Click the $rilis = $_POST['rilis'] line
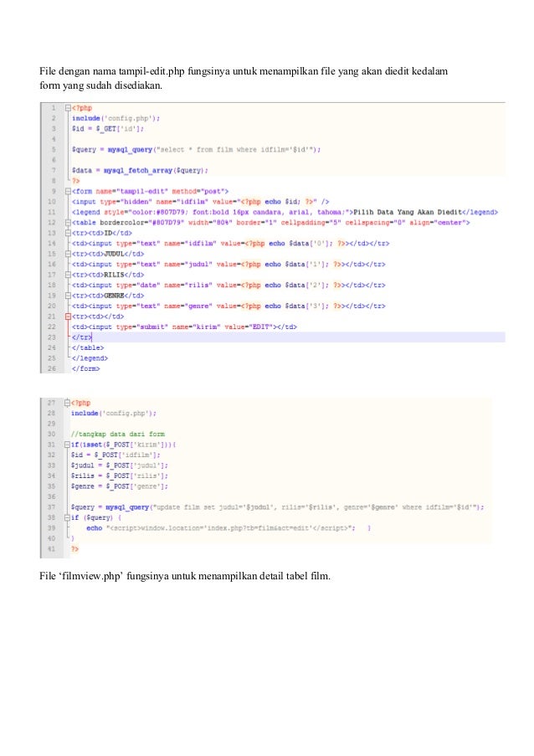Viewport: 534px width, 756px height. [119, 476]
